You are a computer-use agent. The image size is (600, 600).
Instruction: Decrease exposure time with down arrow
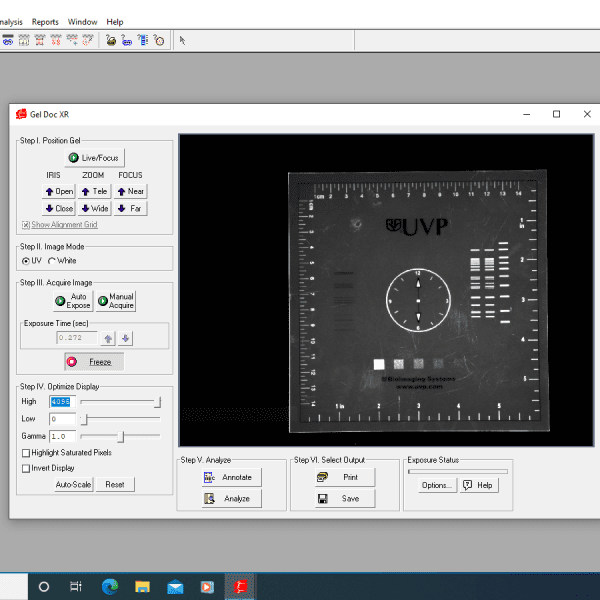126,338
